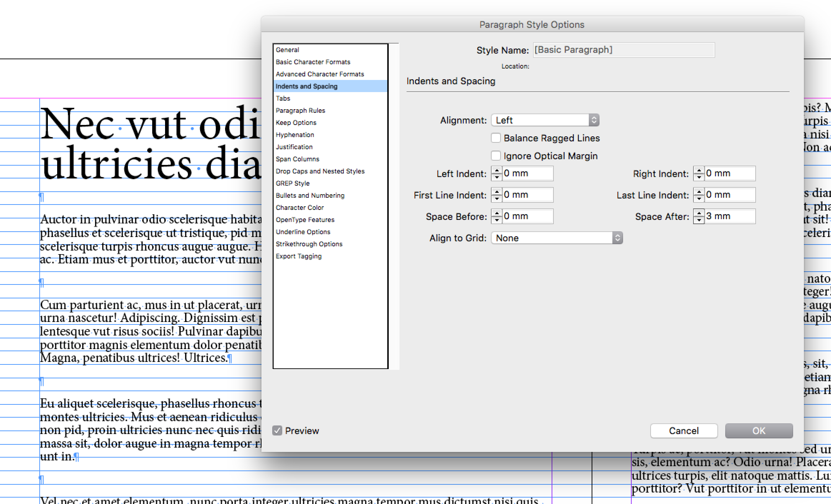Confirm dialog with OK button
Viewport: 831px width, 504px height.
pos(759,431)
